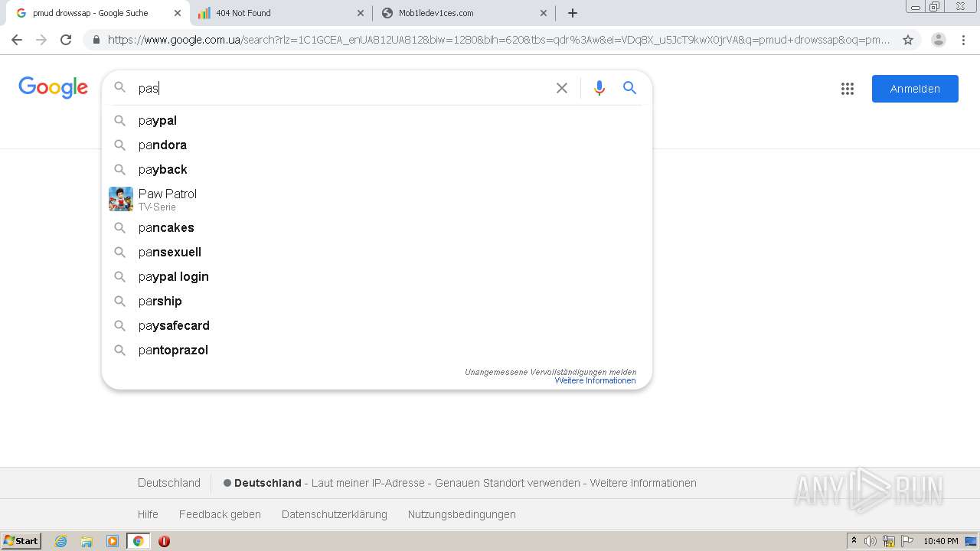The image size is (980, 551).
Task: Choose the payback suggestion
Action: 377,169
